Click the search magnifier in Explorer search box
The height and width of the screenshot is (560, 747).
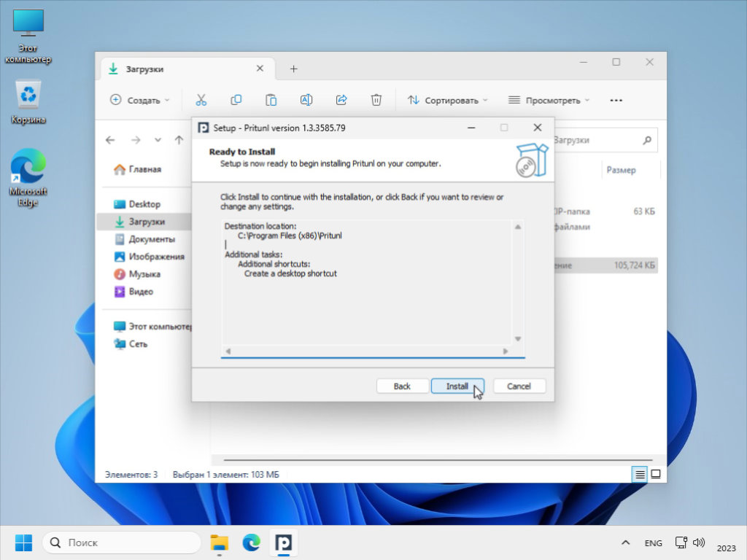tap(647, 140)
